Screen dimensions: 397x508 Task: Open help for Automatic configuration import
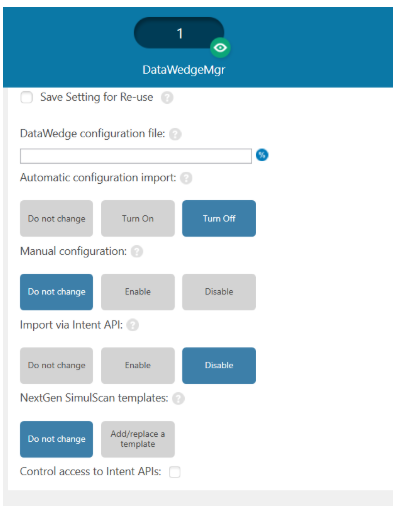(x=186, y=178)
